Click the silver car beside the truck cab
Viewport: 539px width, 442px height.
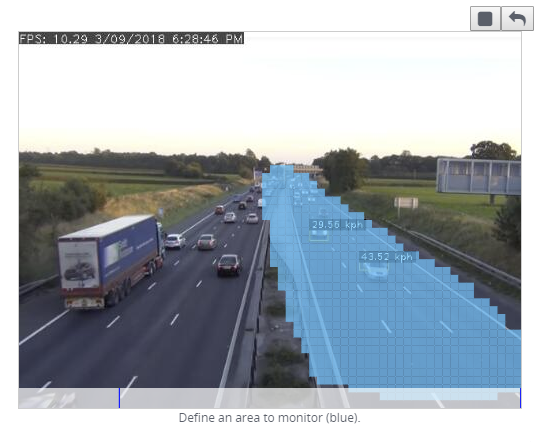[175, 241]
